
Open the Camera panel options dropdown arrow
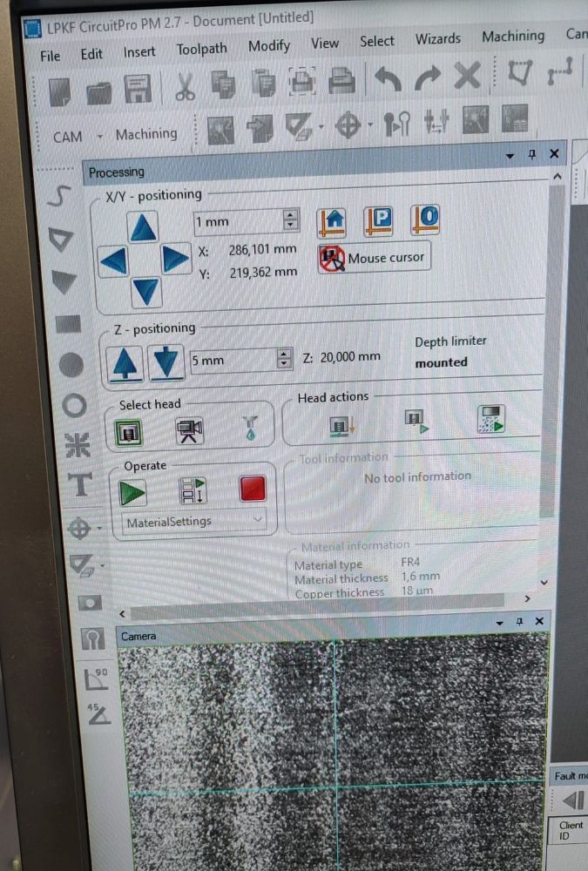[x=499, y=623]
